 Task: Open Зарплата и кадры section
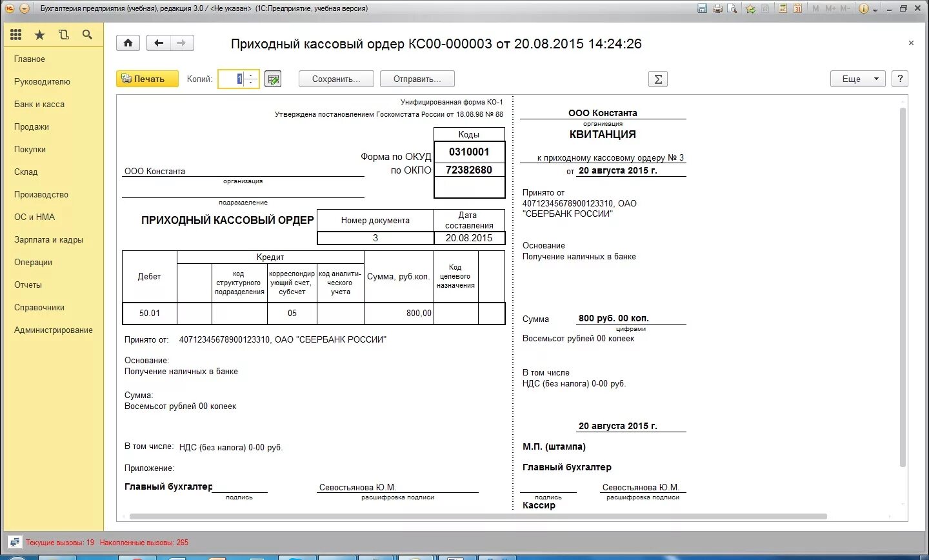[48, 239]
